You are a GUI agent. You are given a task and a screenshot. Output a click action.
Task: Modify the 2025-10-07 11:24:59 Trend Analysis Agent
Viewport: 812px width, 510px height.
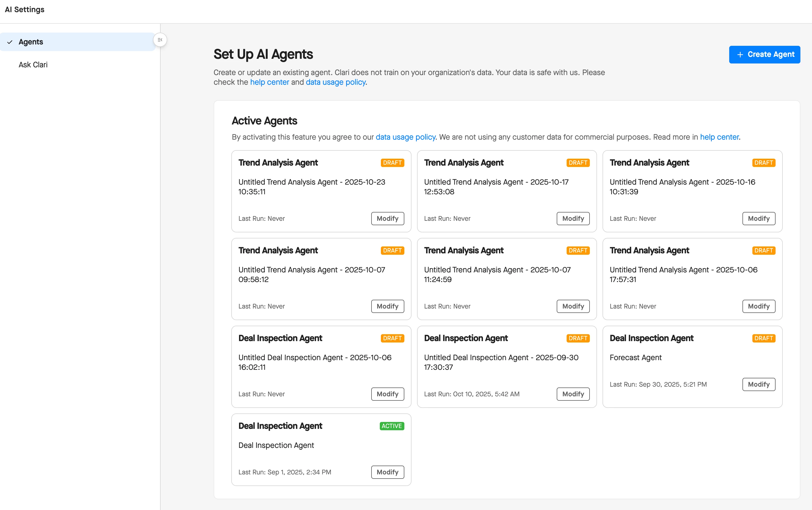tap(573, 306)
